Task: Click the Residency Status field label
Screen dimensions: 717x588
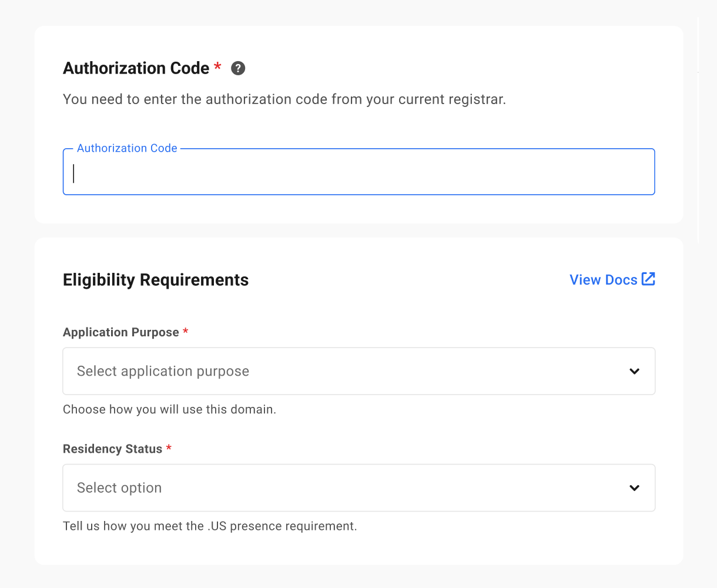Action: coord(112,449)
